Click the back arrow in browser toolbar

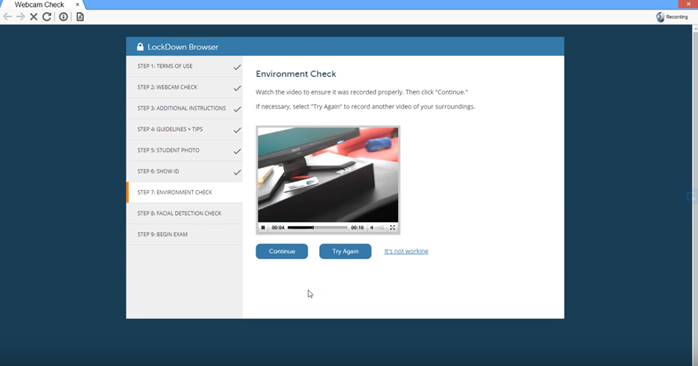coord(8,17)
